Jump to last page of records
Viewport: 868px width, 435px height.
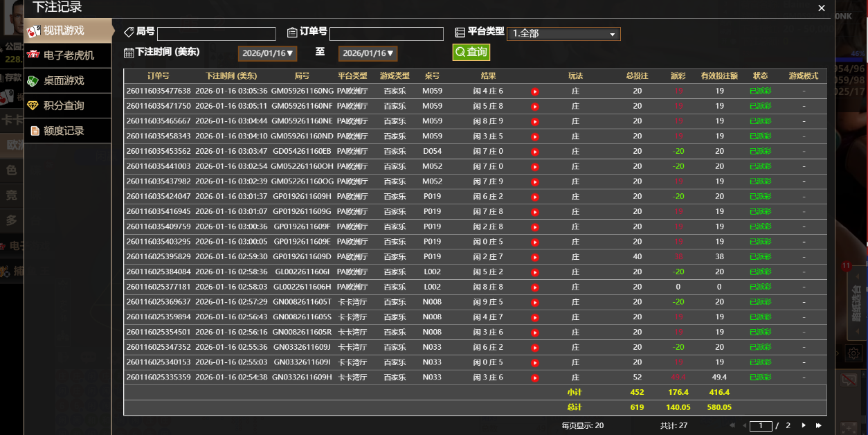(x=819, y=425)
